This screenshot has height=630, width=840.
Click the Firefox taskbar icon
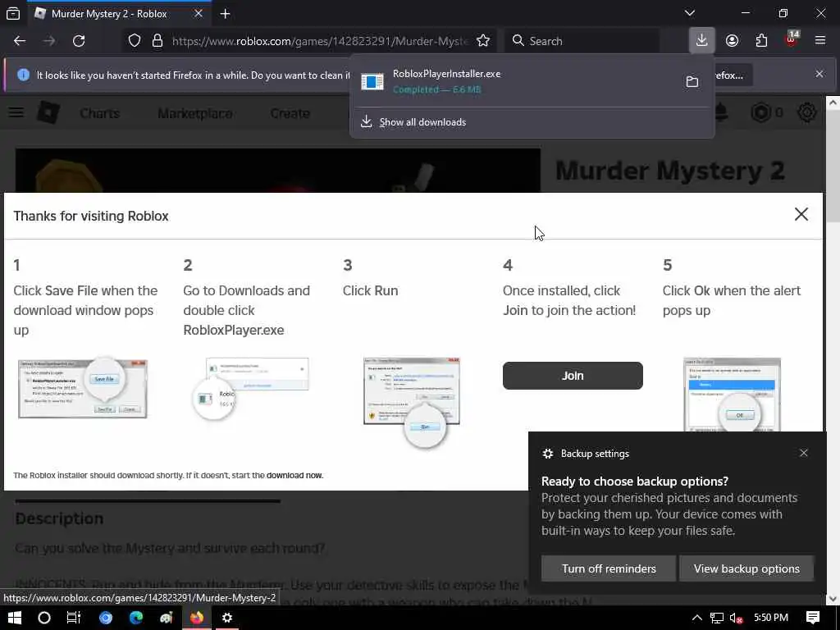197,618
